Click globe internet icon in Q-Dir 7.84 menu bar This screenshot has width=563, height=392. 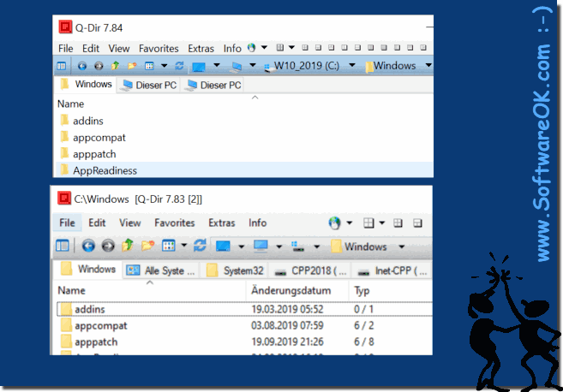point(251,47)
